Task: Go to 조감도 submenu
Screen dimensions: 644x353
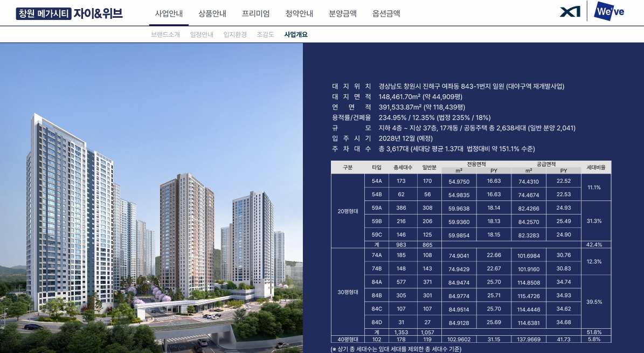Action: coord(265,34)
